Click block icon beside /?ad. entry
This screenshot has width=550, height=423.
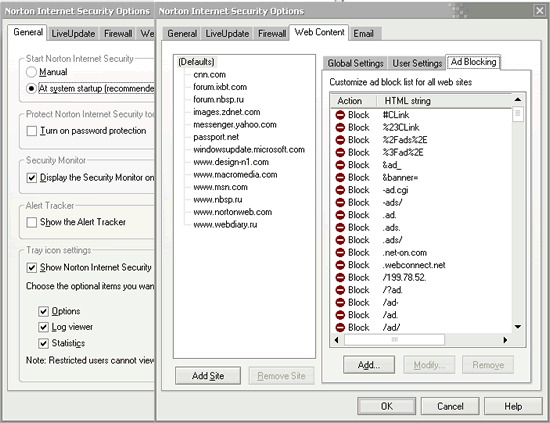(x=340, y=290)
